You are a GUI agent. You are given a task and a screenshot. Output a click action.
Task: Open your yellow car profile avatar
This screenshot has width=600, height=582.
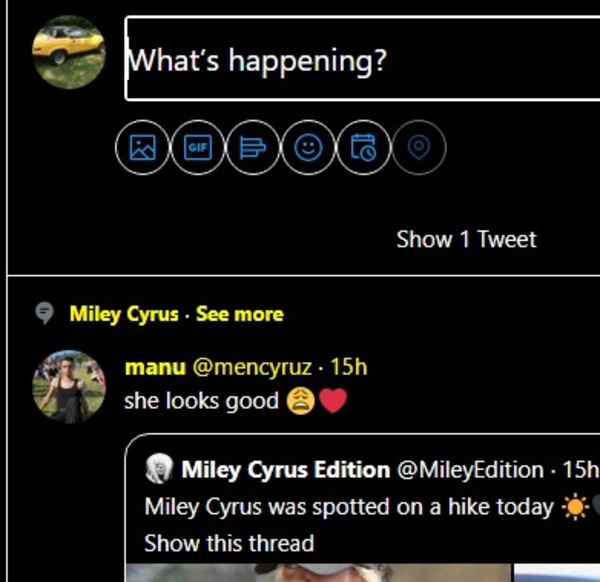click(x=68, y=52)
